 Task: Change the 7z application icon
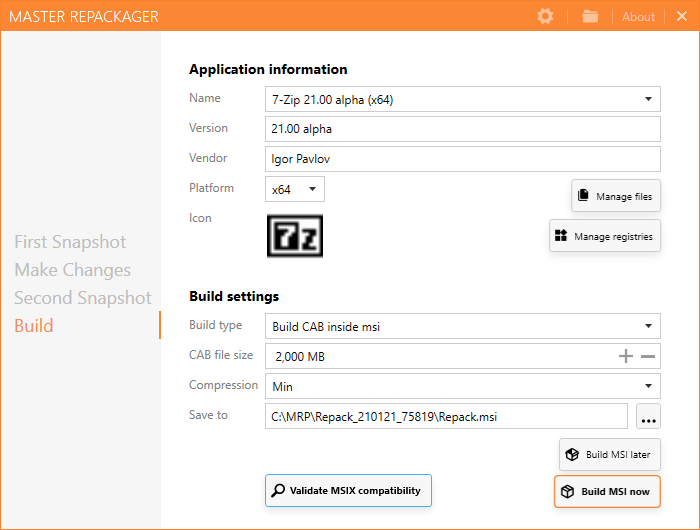(295, 236)
